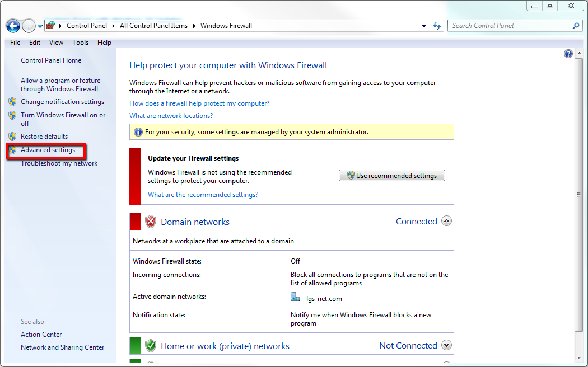
Task: Open 'What are network locations?' link
Action: tap(171, 116)
